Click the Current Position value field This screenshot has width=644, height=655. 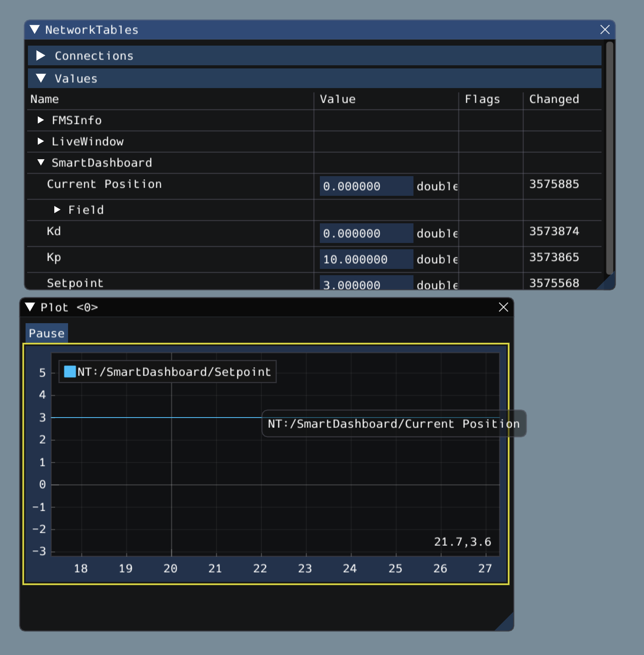(366, 186)
